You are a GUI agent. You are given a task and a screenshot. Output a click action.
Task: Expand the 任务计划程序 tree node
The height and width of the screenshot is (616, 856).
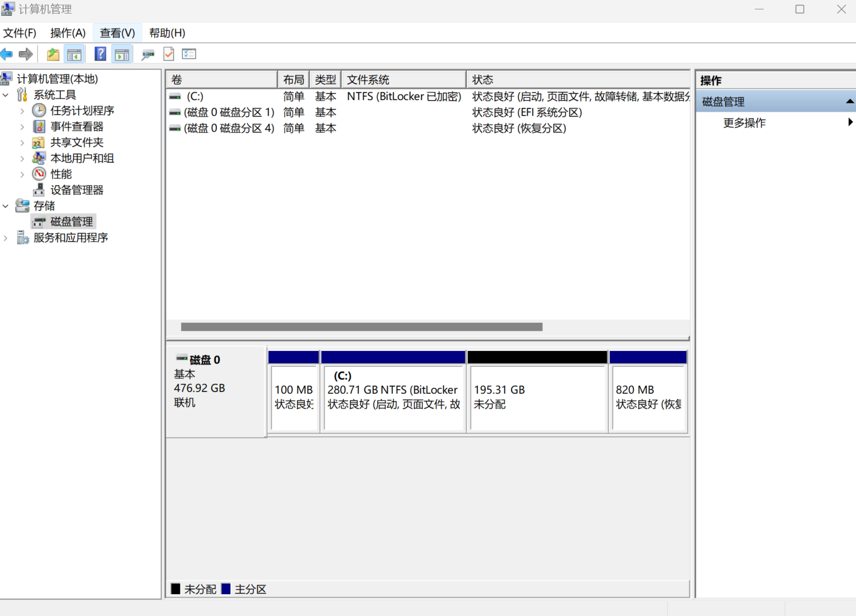point(22,111)
